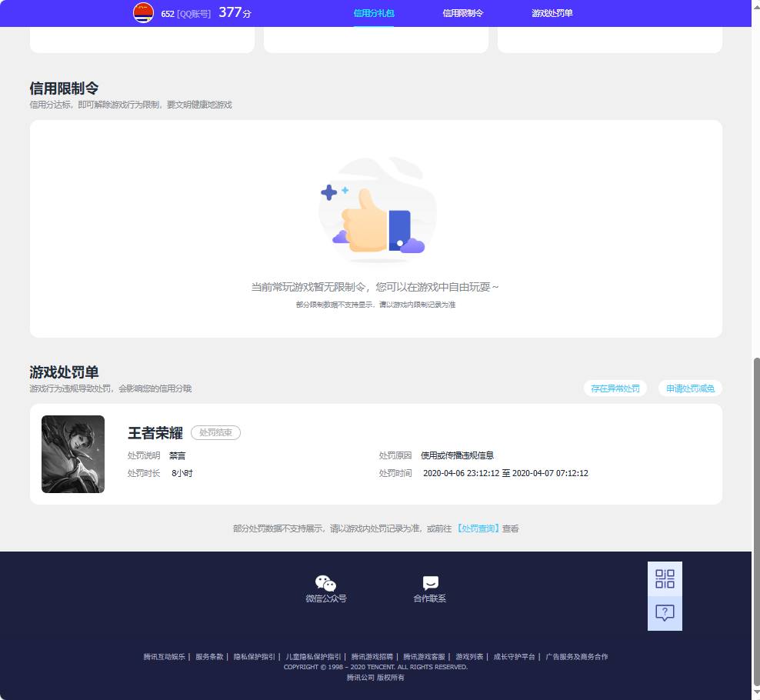The width and height of the screenshot is (760, 700).
Task: Go to the 游戏处罚单 tab
Action: [x=552, y=13]
